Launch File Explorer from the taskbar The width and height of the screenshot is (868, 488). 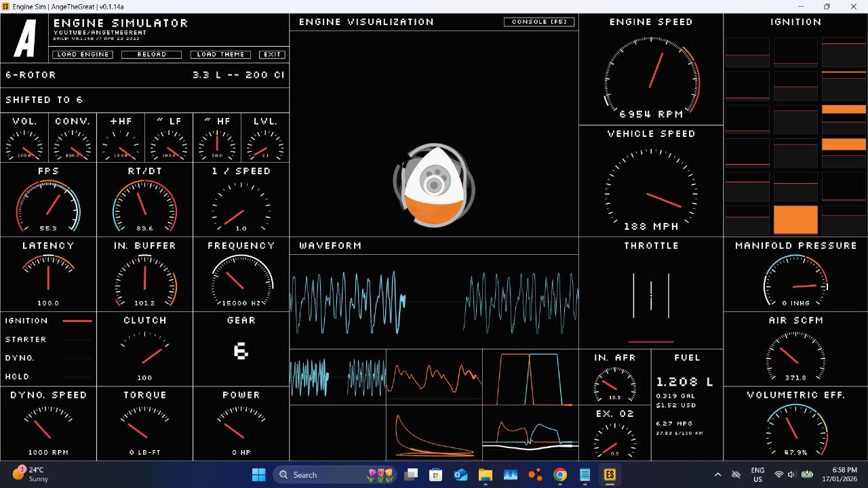[x=486, y=474]
